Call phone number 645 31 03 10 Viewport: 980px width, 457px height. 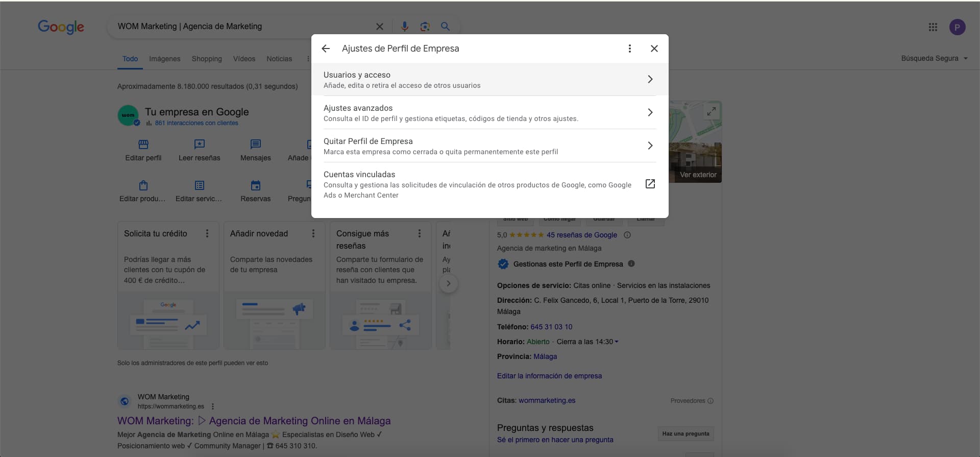point(551,327)
